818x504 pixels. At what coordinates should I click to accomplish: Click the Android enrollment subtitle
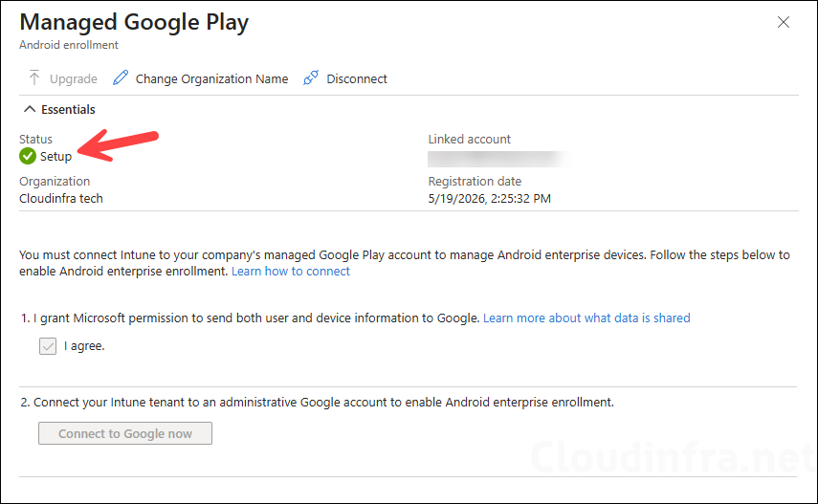[x=69, y=45]
